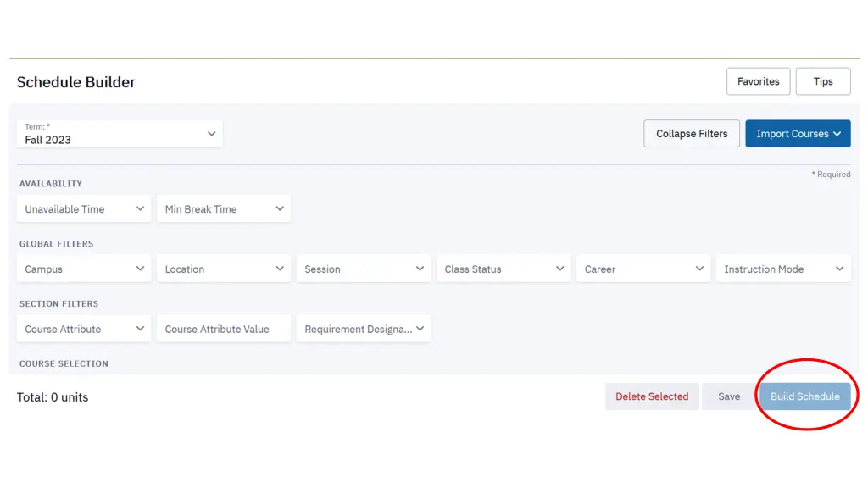Click the Save button
The width and height of the screenshot is (868, 488).
[729, 396]
